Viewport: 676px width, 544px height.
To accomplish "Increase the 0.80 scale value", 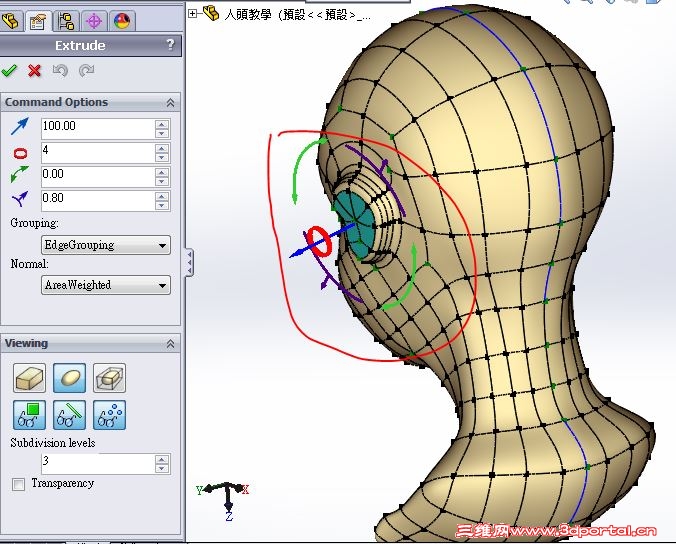I will [x=162, y=196].
